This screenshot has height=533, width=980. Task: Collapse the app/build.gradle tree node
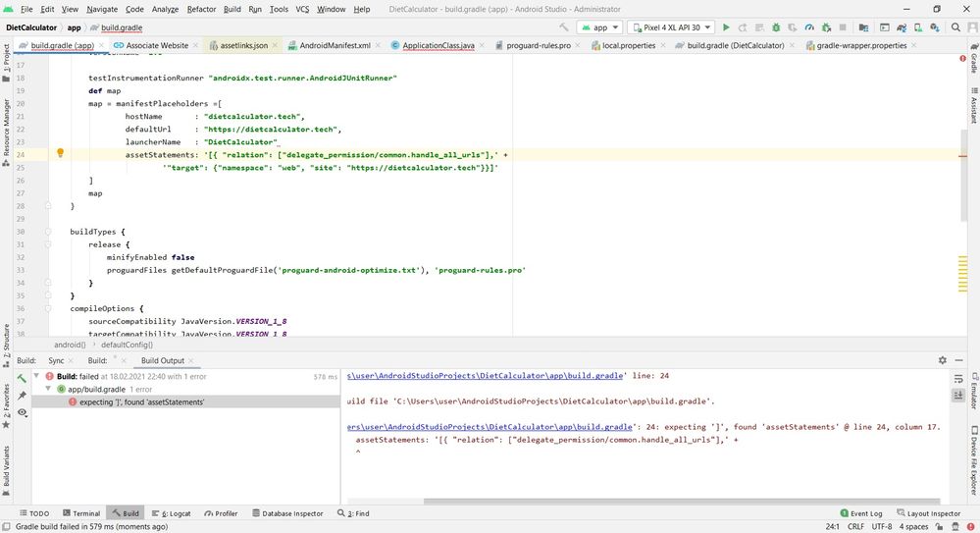[x=48, y=389]
